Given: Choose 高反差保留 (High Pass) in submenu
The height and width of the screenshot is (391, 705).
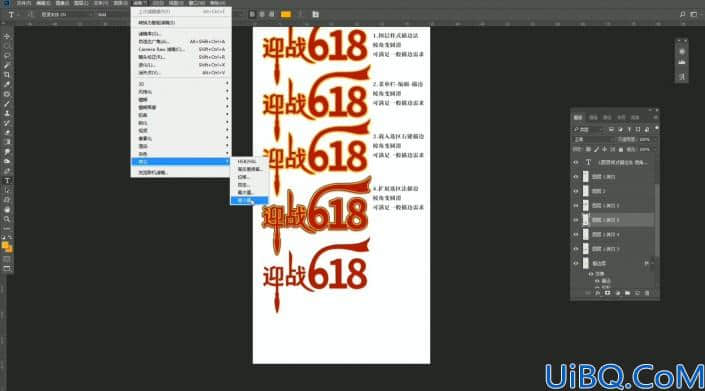Looking at the screenshot, I should coord(250,169).
